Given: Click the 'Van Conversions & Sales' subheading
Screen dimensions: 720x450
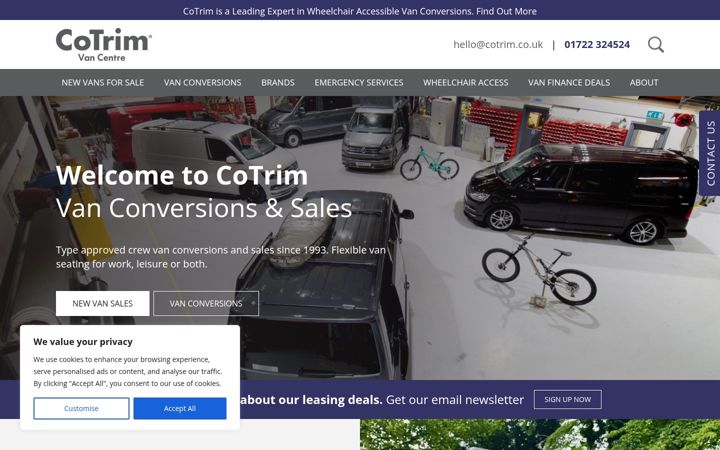Looking at the screenshot, I should pos(204,208).
